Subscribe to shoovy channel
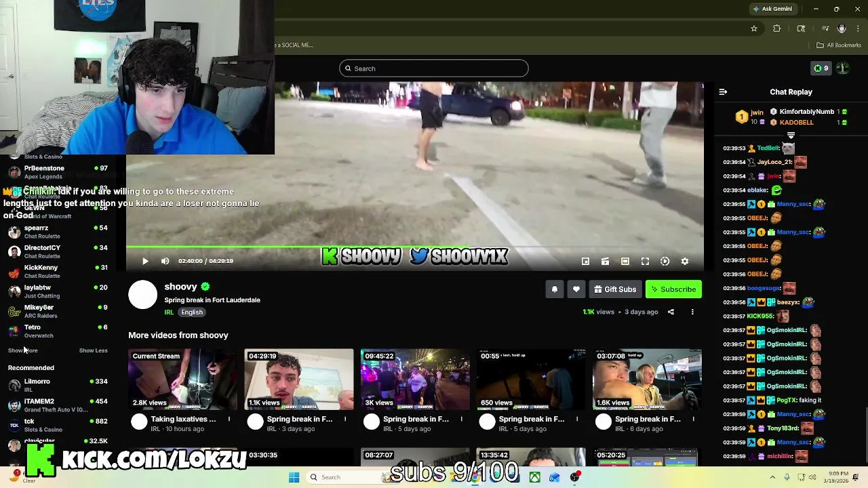This screenshot has width=868, height=488. pos(673,289)
